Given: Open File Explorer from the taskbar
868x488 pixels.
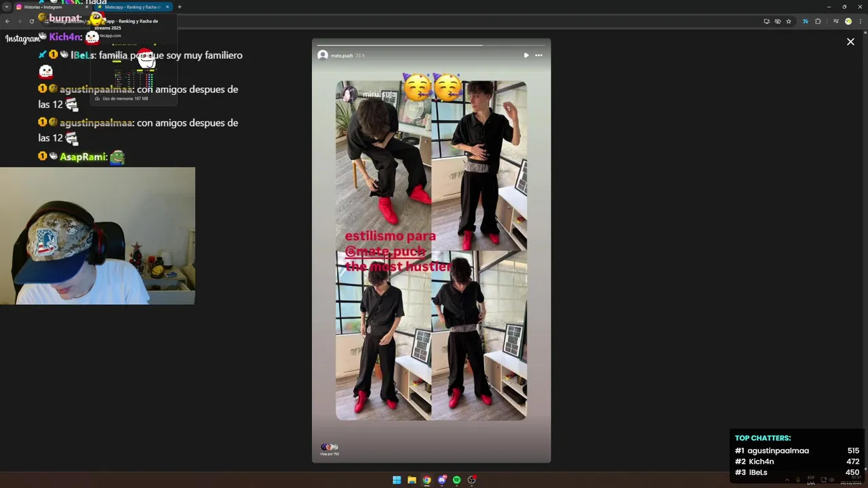Looking at the screenshot, I should tap(412, 480).
